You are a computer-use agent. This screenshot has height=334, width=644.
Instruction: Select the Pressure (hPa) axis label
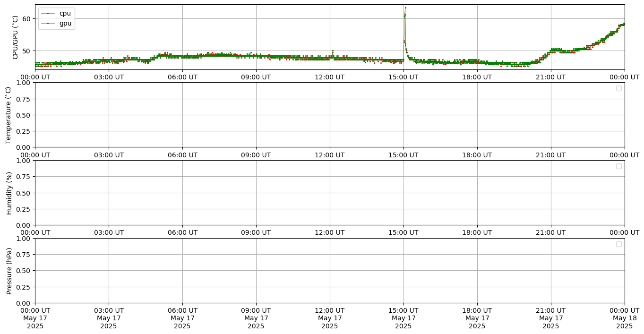(9, 271)
